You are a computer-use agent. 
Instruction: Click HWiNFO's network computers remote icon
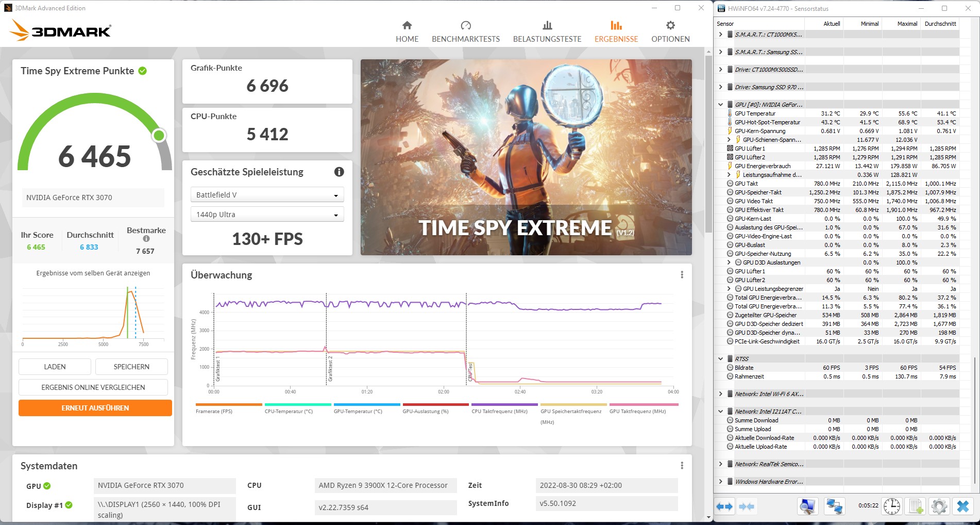tap(834, 506)
